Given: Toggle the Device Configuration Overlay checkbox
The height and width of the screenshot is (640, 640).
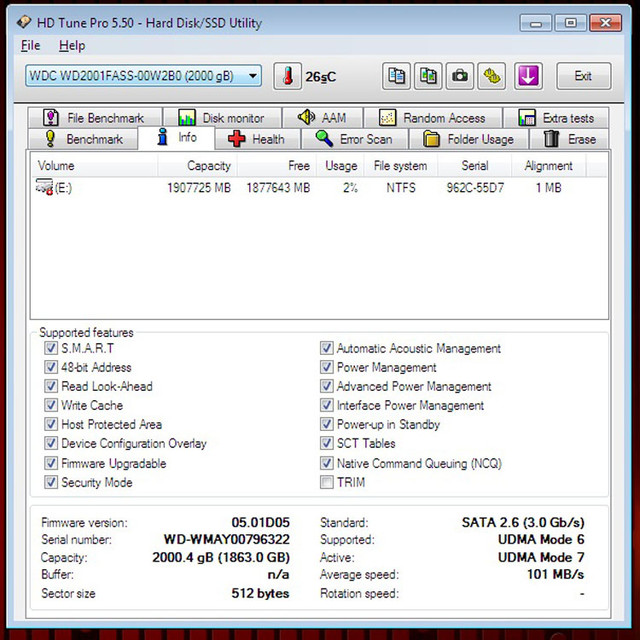Looking at the screenshot, I should pos(51,443).
